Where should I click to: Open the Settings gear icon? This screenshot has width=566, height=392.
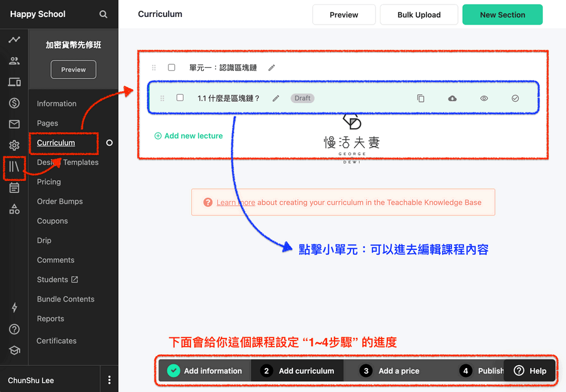pos(14,146)
